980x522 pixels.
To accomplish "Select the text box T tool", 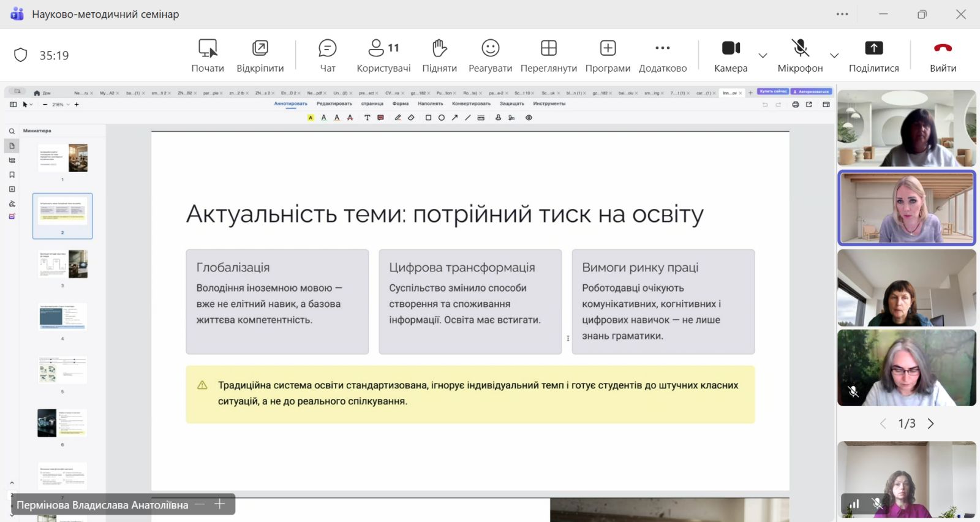I will (x=367, y=118).
